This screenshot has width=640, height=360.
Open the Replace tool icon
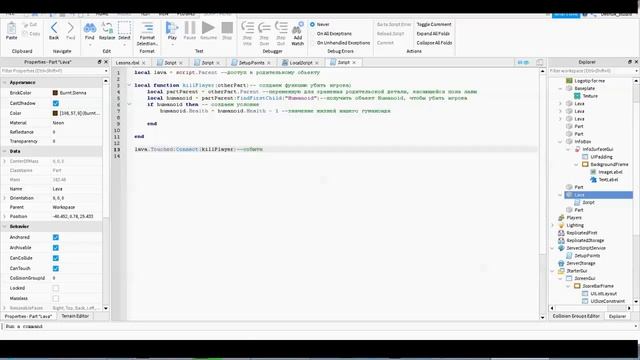107,28
